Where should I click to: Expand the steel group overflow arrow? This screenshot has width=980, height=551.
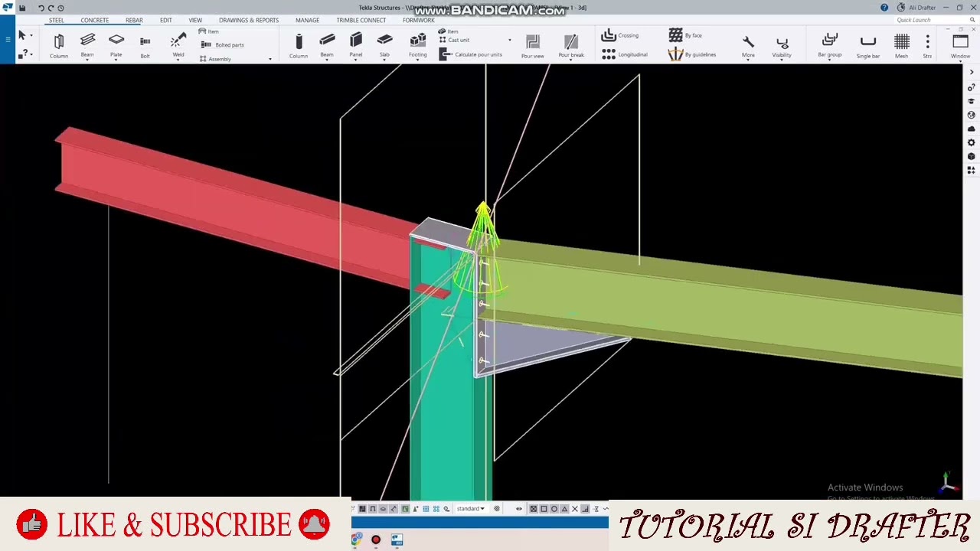(270, 59)
